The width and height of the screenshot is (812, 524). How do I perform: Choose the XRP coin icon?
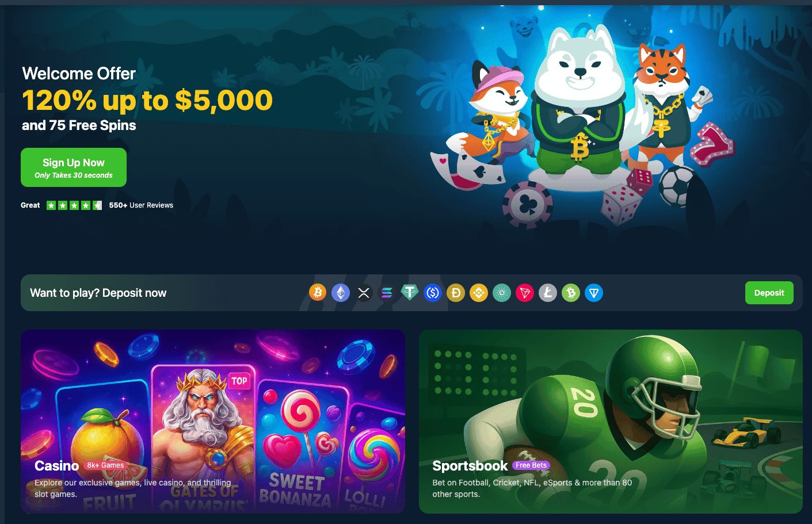tap(364, 293)
